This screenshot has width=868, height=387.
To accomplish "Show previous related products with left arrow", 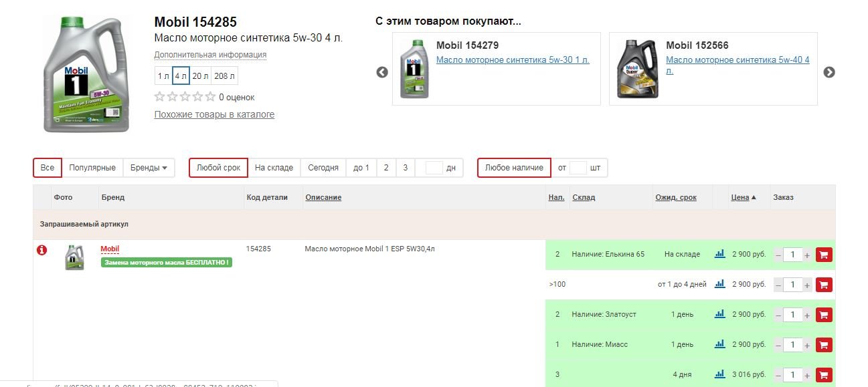I will [x=382, y=72].
